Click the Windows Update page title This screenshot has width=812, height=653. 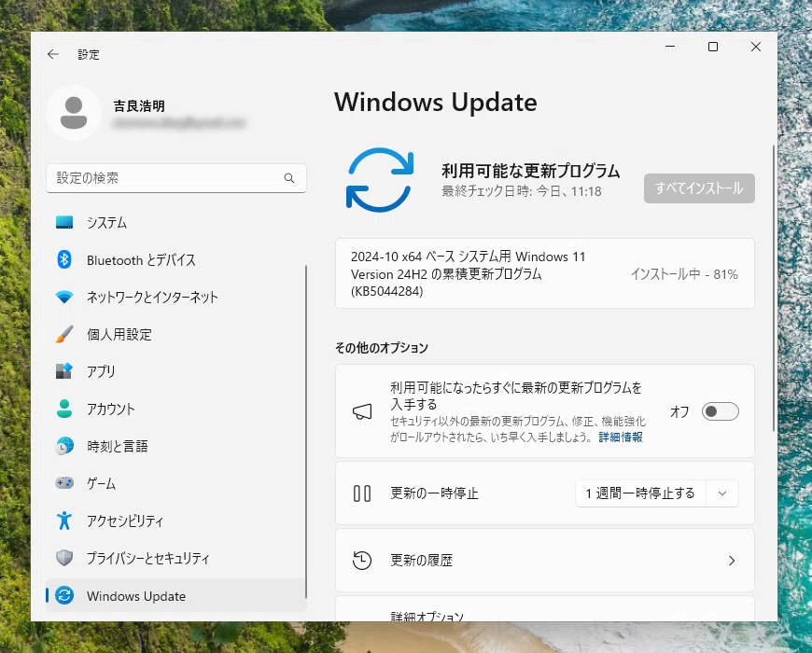click(x=436, y=102)
